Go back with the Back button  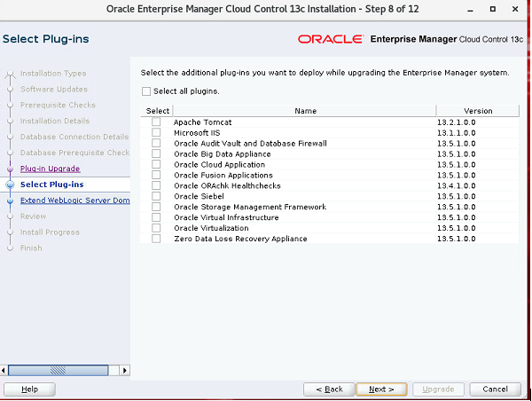coord(329,389)
